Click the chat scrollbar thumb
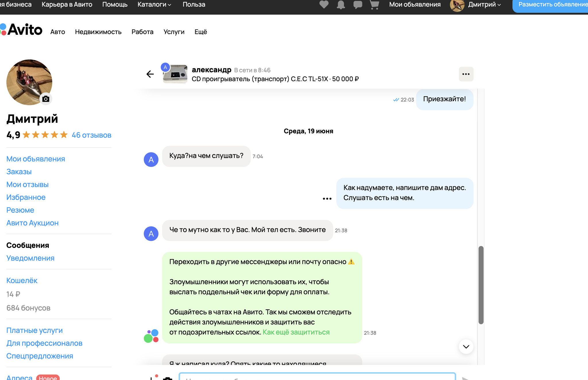This screenshot has height=380, width=588. coord(481,285)
